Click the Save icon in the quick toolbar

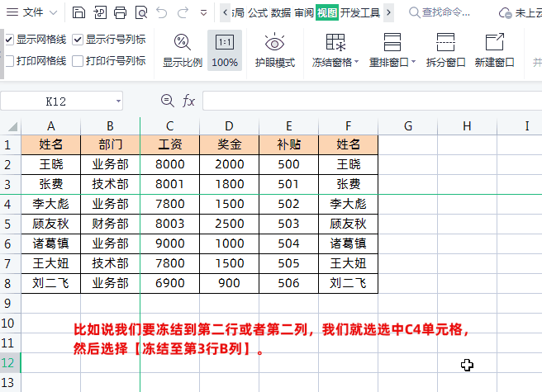coord(78,12)
